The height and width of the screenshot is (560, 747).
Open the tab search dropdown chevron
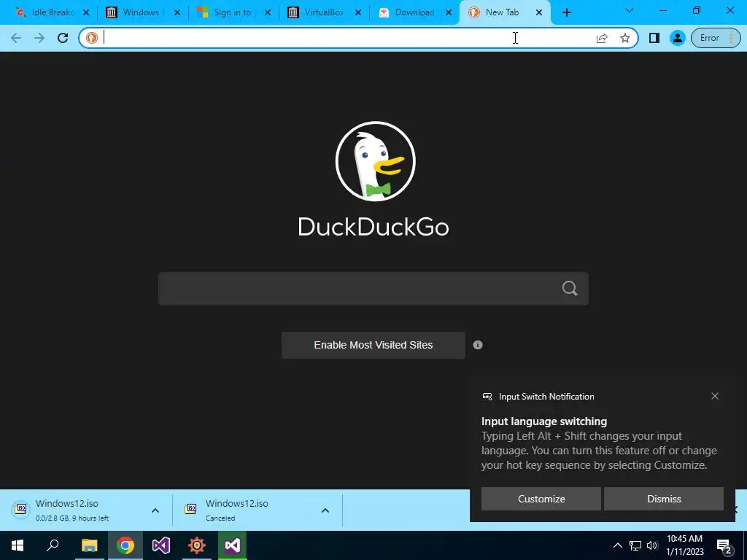pos(629,10)
